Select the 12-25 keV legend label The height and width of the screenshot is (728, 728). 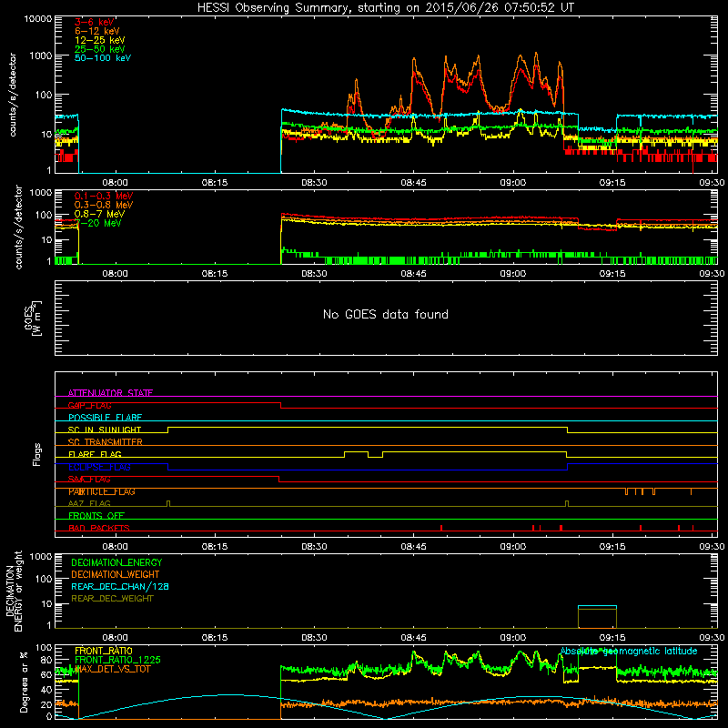pos(100,40)
